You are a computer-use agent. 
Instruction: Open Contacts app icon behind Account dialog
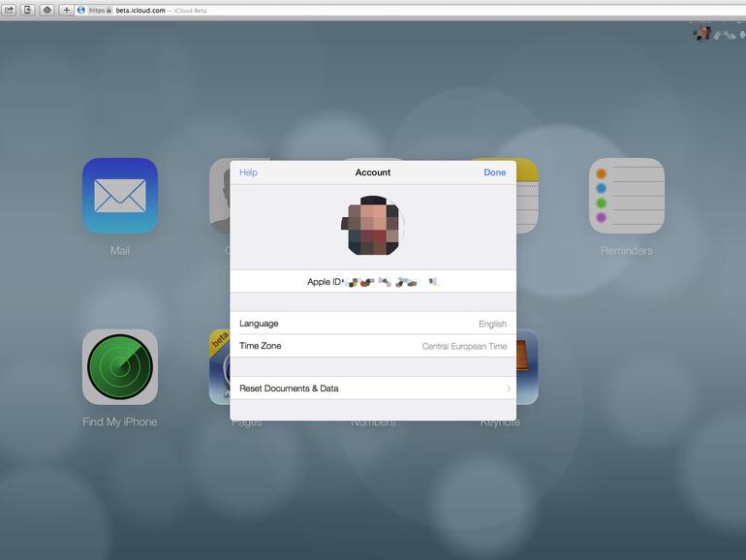click(219, 195)
